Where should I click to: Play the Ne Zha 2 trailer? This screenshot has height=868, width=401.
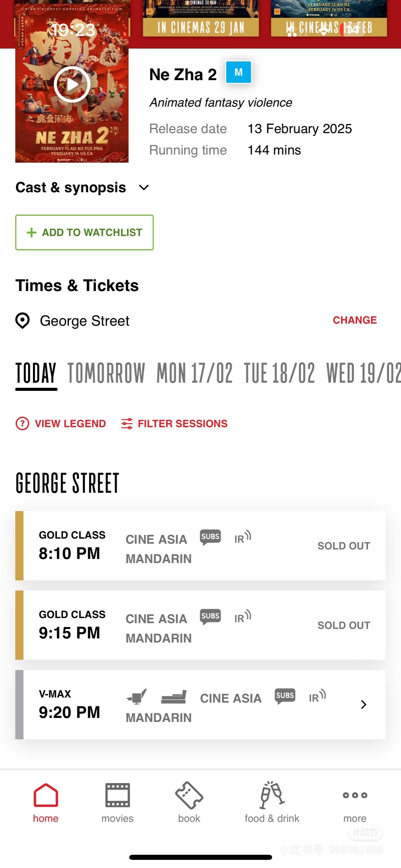point(72,85)
